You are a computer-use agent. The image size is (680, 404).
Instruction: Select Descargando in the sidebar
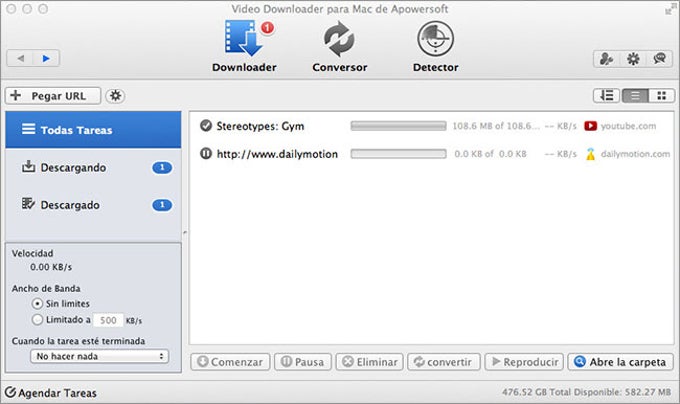93,167
